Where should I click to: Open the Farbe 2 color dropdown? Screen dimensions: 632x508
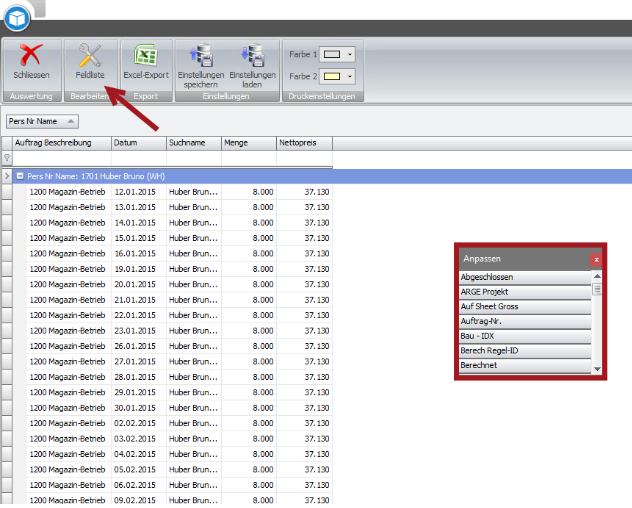click(350, 75)
